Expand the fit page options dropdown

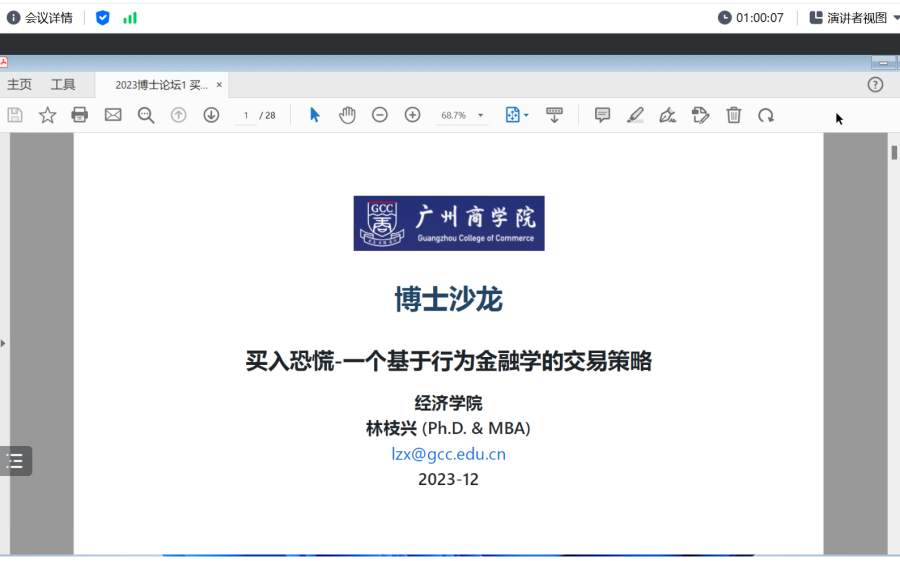pyautogui.click(x=517, y=115)
